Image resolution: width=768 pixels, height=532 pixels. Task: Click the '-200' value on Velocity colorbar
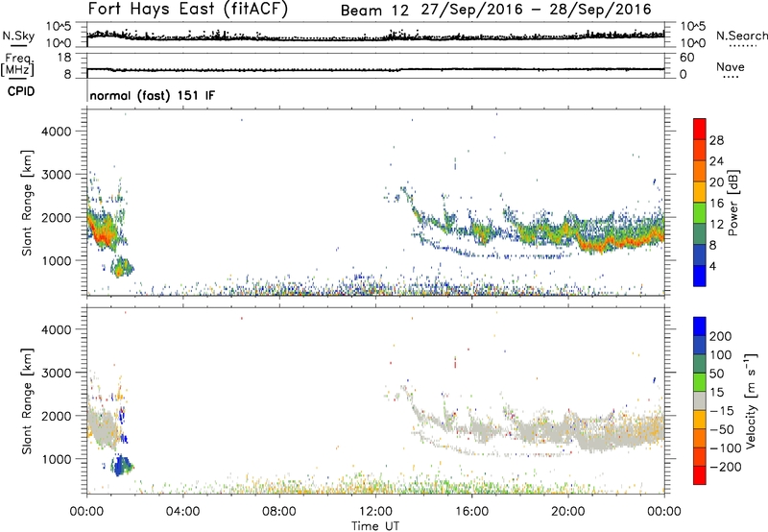pyautogui.click(x=726, y=467)
